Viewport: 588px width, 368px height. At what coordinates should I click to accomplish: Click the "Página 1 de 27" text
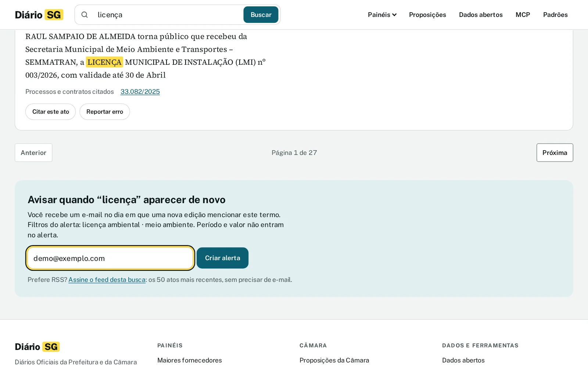click(294, 153)
